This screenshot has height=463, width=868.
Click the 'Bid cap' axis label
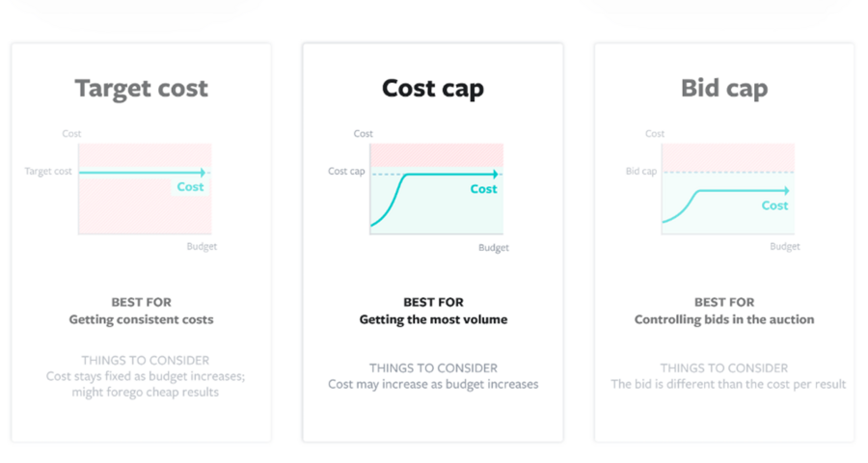tap(641, 171)
